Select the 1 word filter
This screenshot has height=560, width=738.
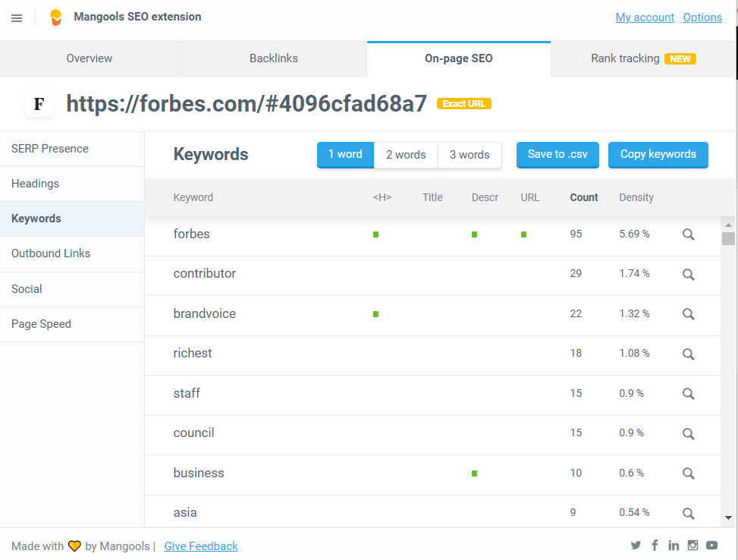click(345, 155)
